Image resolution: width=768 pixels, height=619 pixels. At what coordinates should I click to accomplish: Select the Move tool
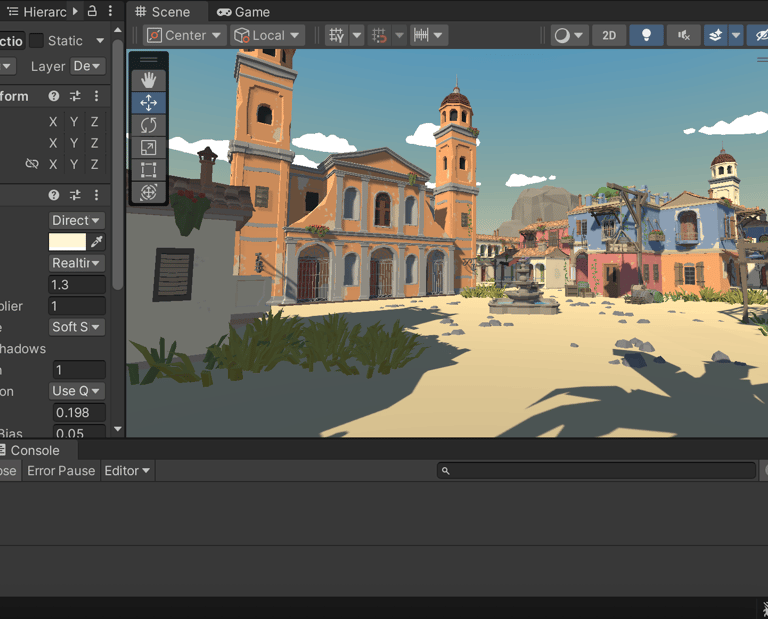point(149,103)
